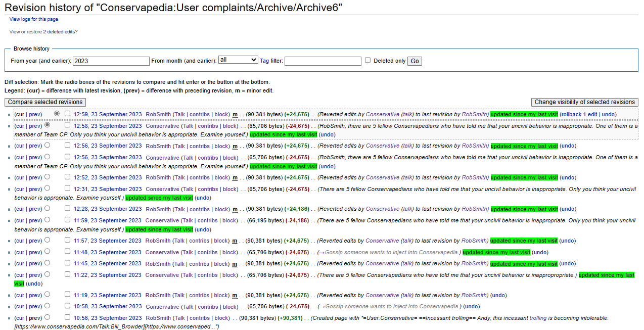Tick the checkbox for the 11:19 revision
The height and width of the screenshot is (330, 644).
(x=68, y=295)
